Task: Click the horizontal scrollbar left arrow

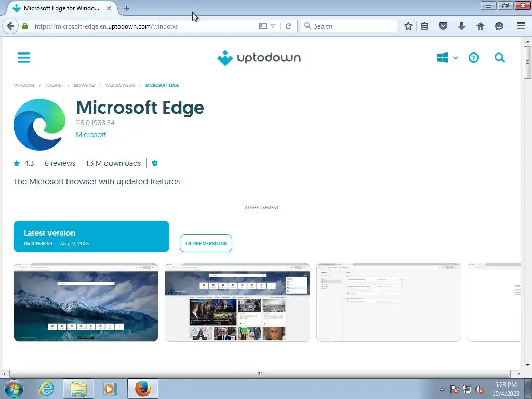Action: pyautogui.click(x=4, y=374)
